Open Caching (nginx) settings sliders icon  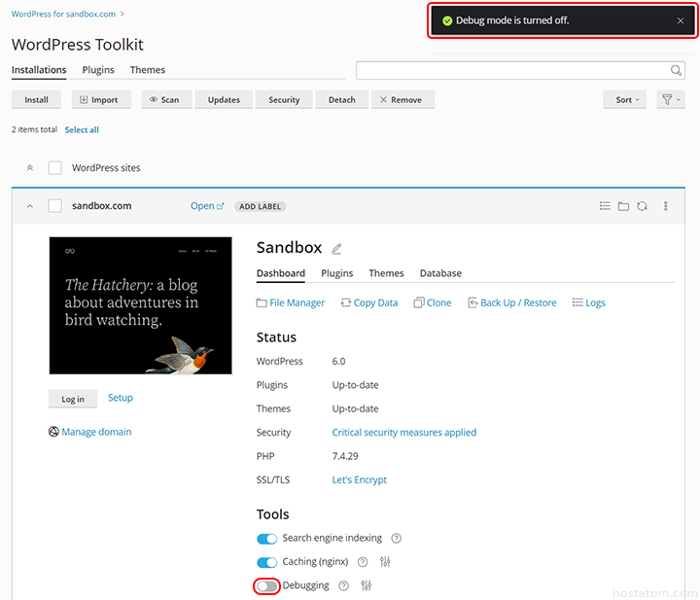[x=385, y=562]
